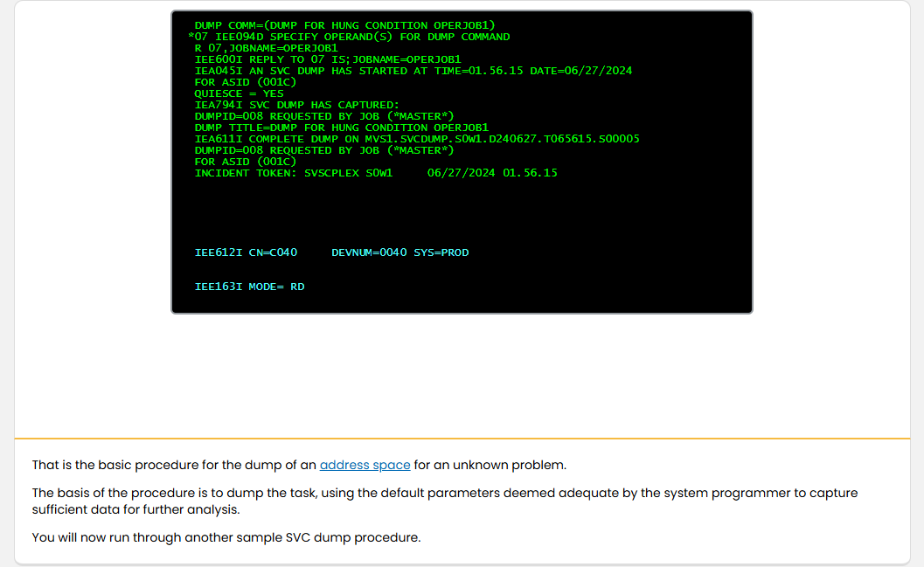Select the paragraph starting 'The basis of the procedure'
Viewport: 924px width, 567px height.
point(445,501)
